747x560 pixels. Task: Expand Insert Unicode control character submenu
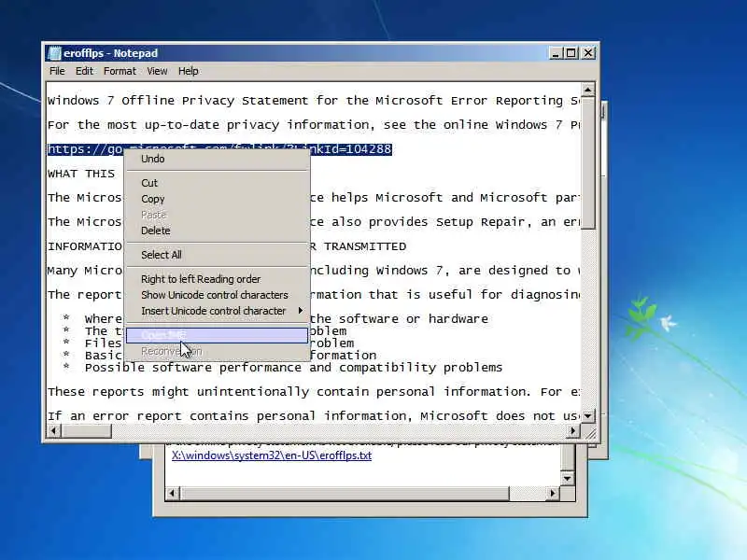[x=218, y=311]
